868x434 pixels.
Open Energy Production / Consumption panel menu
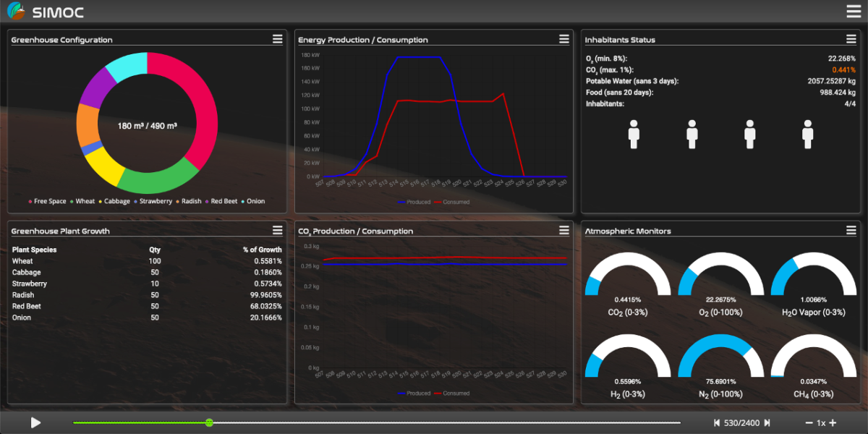(564, 39)
